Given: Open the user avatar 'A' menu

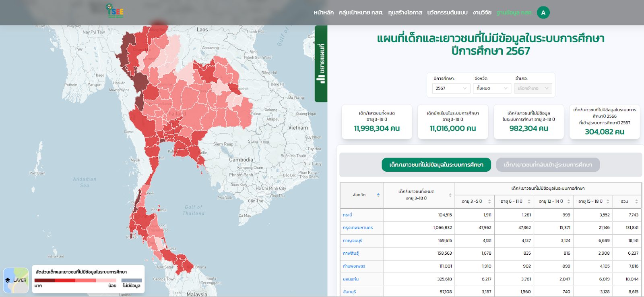Looking at the screenshot, I should (x=543, y=12).
